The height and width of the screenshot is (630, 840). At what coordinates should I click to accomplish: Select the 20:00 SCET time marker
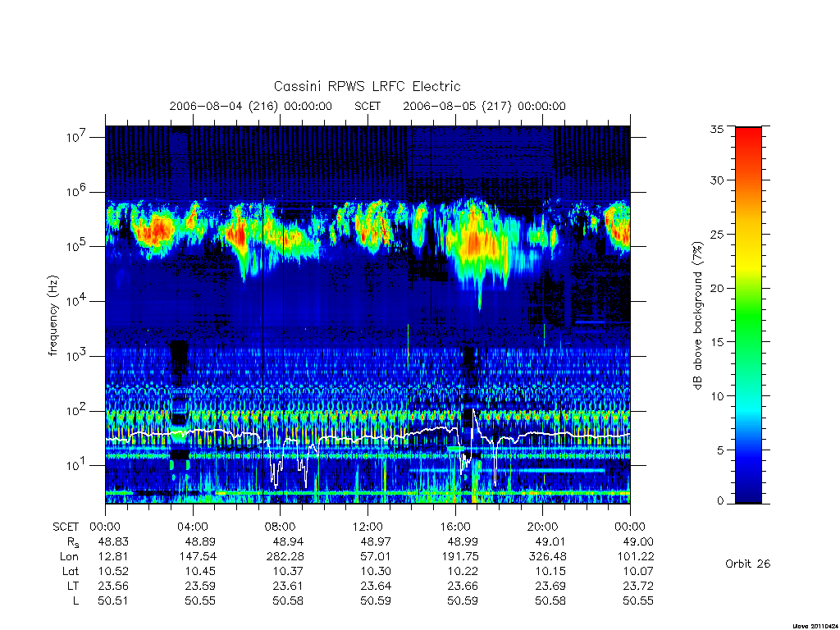(543, 527)
